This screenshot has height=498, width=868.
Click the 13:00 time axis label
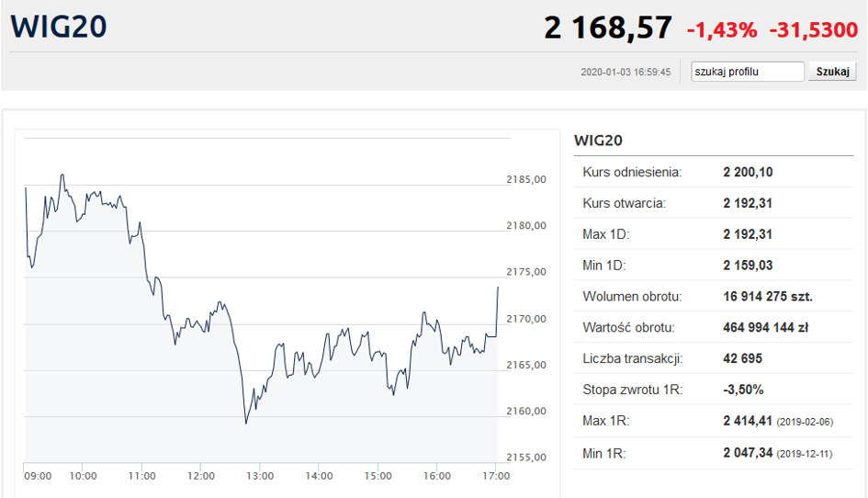point(260,476)
